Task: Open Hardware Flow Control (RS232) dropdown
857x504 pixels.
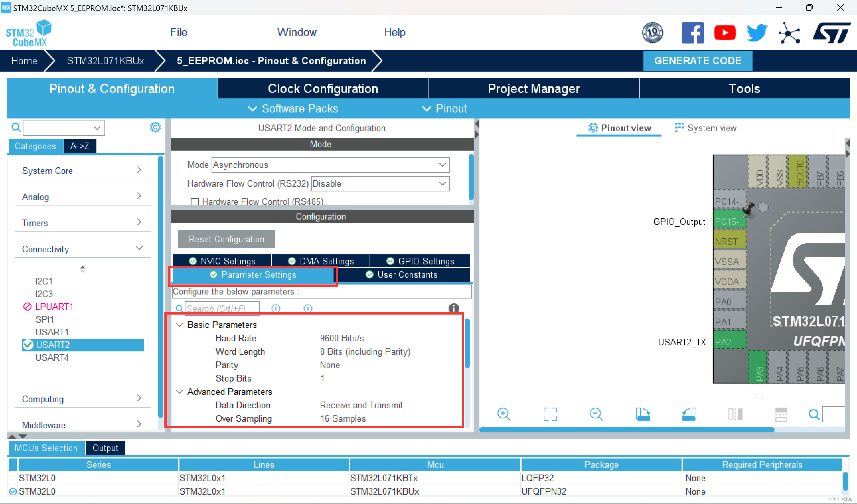Action: tap(381, 184)
